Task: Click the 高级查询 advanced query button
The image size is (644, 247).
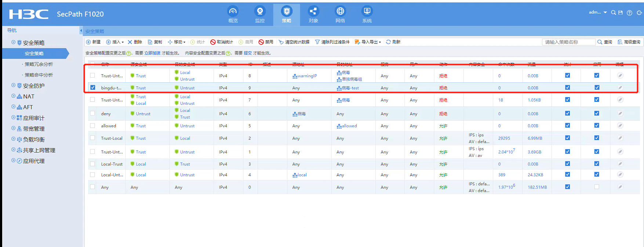Action: pos(629,42)
